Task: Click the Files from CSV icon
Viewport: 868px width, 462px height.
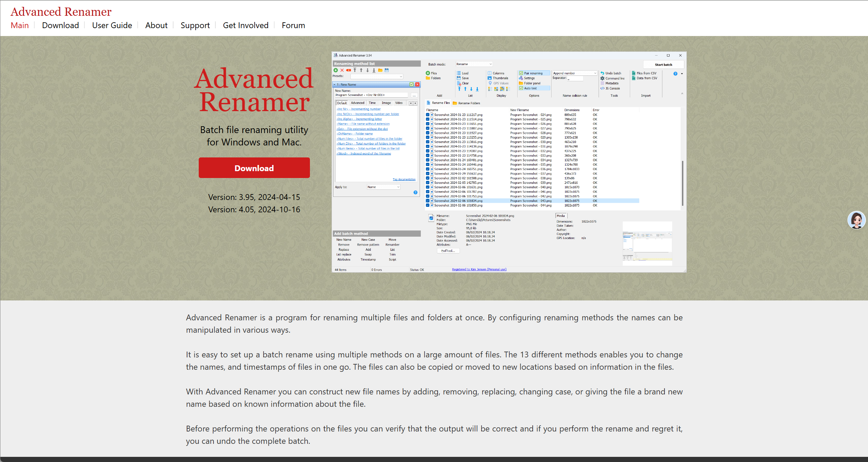Action: 634,73
